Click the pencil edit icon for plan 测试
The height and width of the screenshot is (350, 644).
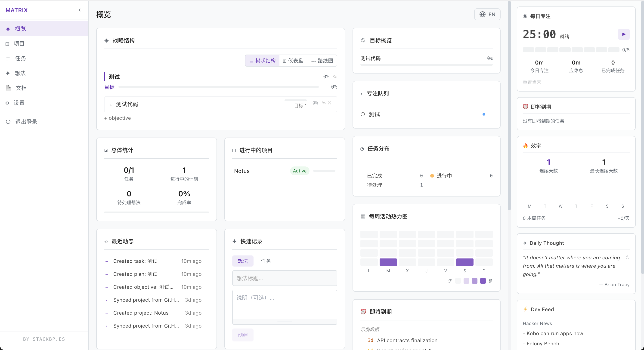pos(335,77)
